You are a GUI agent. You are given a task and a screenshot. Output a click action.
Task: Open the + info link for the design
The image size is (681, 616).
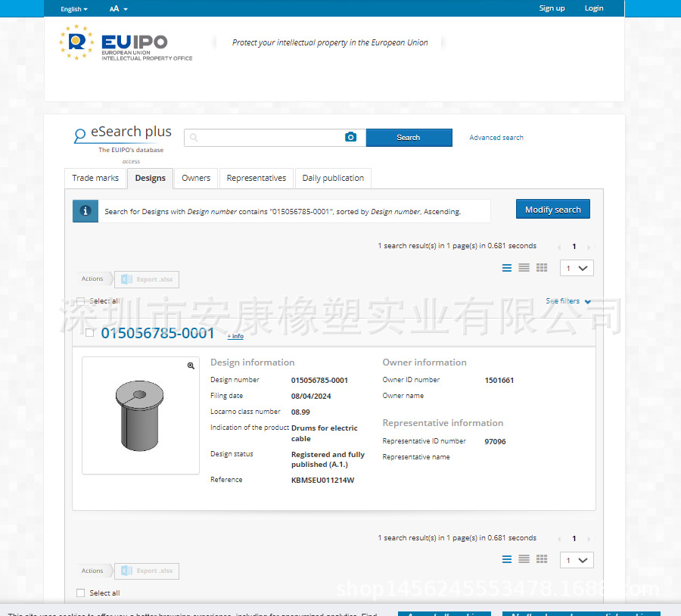[x=235, y=336]
